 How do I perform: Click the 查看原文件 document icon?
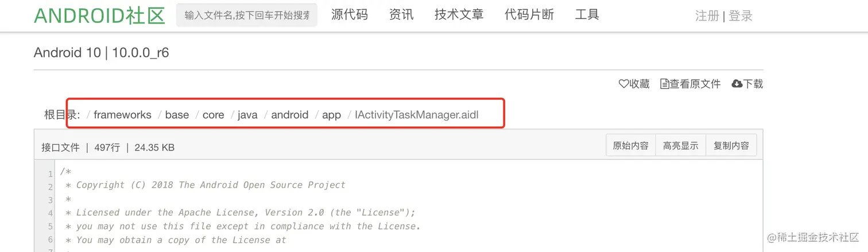665,84
